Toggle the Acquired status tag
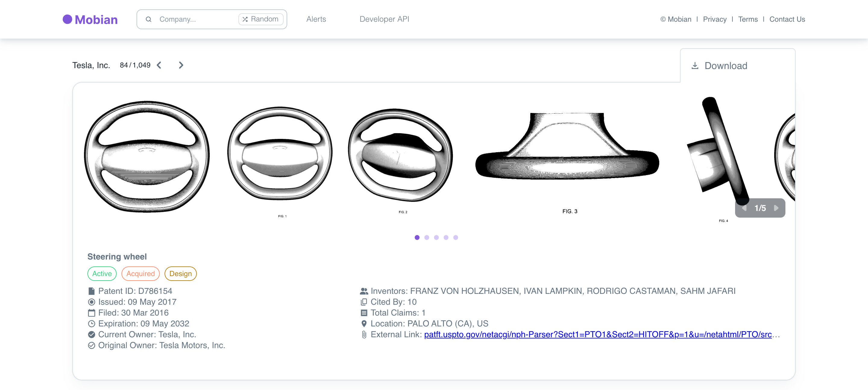Screen dimensions: 868x390 (140, 273)
